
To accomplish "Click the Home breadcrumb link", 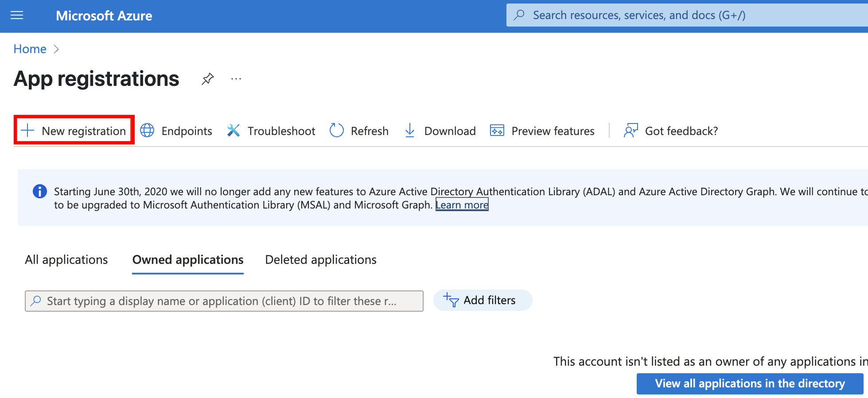I will 30,49.
